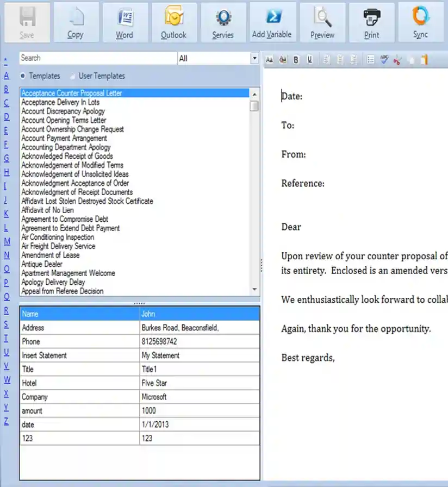
Task: Jump to templates starting with Z
Action: [7, 422]
